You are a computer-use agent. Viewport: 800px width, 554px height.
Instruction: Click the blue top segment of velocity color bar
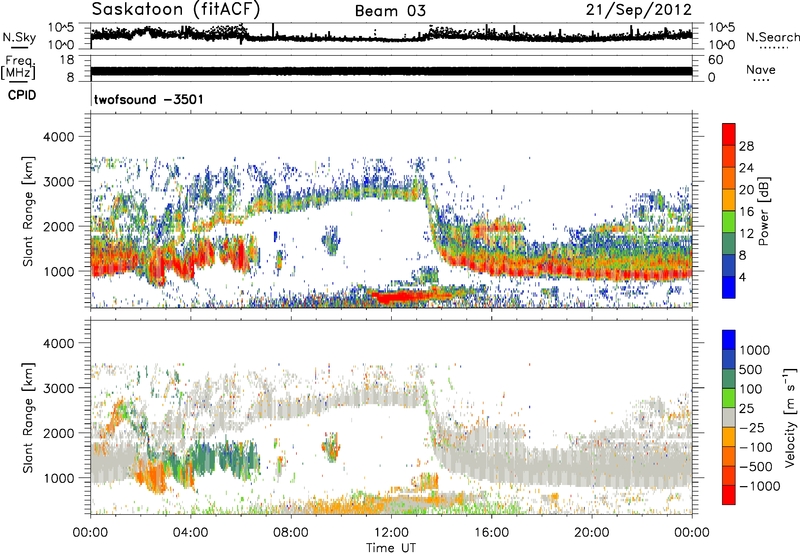tap(729, 340)
